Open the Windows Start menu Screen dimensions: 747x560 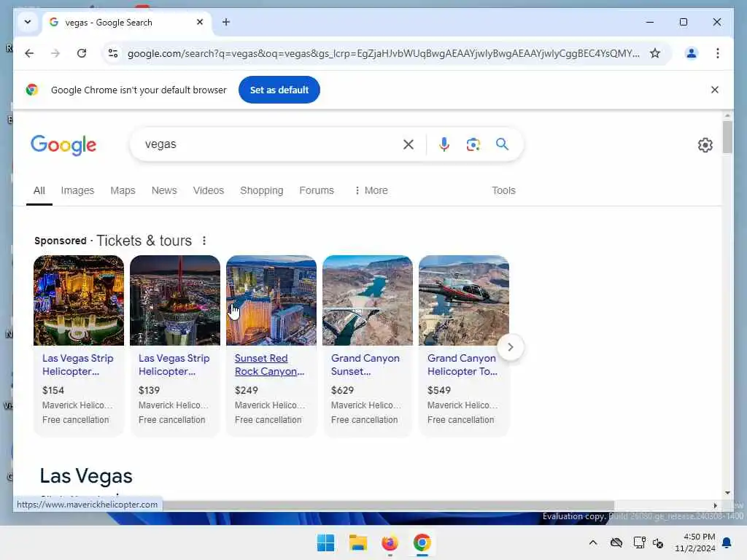pyautogui.click(x=325, y=542)
